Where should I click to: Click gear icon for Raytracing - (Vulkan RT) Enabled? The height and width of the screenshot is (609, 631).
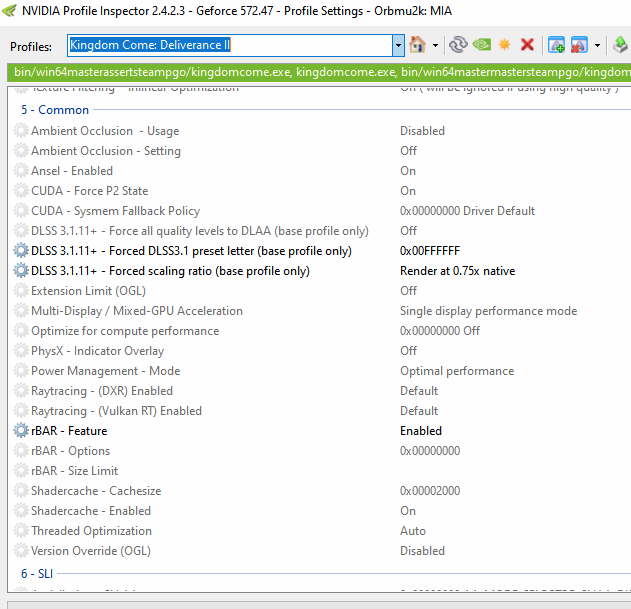pos(21,411)
